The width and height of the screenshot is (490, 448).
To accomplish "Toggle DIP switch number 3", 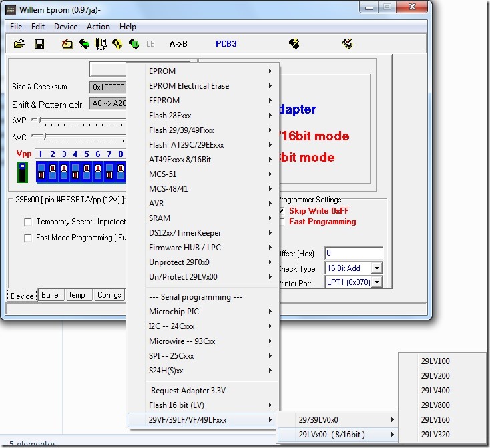I will click(63, 172).
